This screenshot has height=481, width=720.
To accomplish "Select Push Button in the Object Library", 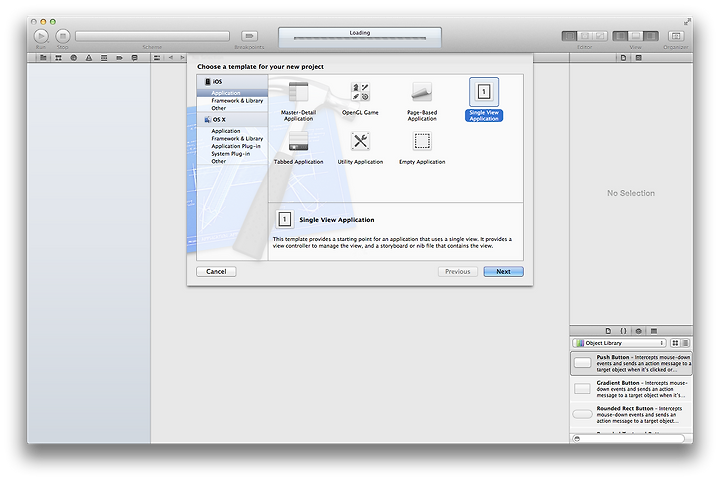I will (631, 364).
